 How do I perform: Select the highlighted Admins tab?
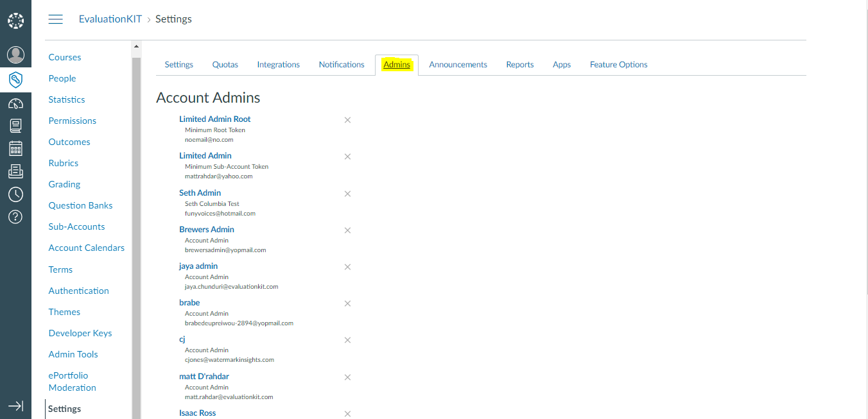coord(397,65)
